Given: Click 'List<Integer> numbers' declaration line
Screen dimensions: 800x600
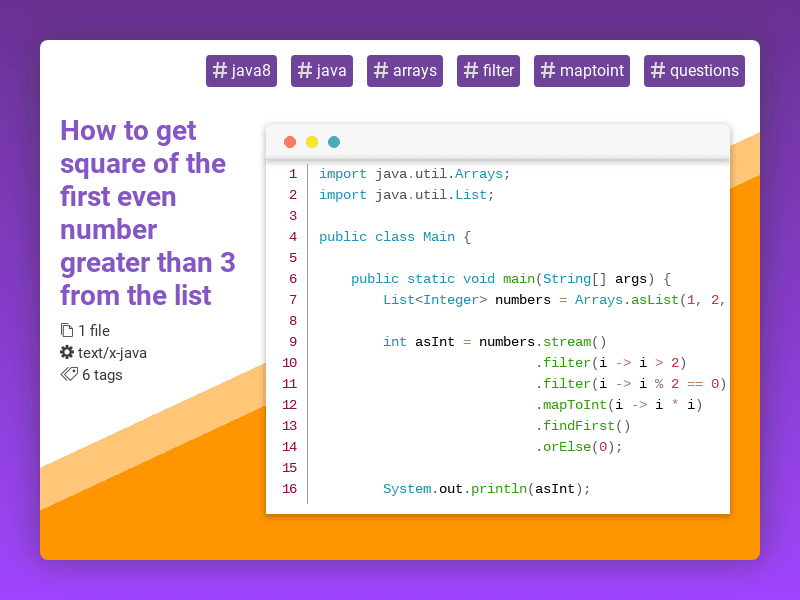Looking at the screenshot, I should [554, 300].
